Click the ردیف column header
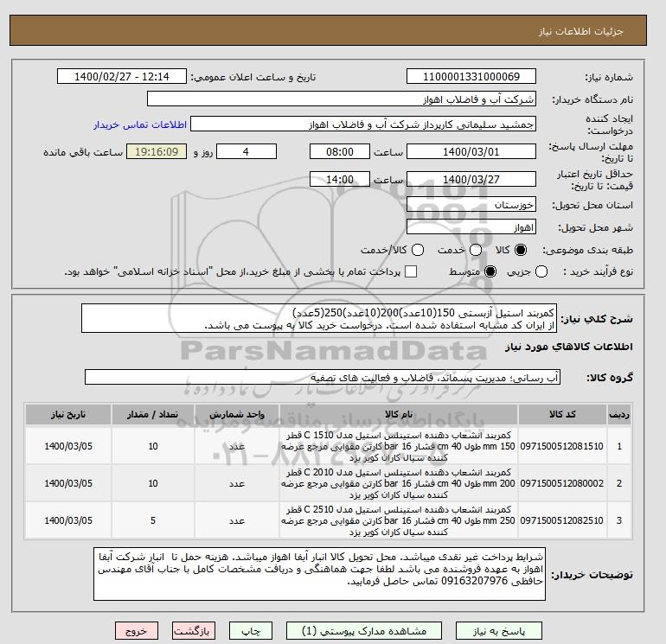666x644 pixels. click(619, 414)
